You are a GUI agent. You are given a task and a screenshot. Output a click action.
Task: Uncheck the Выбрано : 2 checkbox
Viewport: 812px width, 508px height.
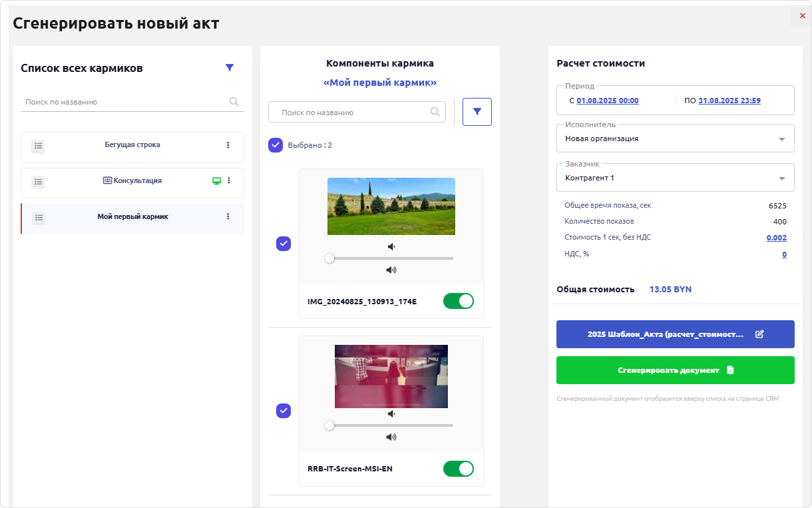coord(275,145)
